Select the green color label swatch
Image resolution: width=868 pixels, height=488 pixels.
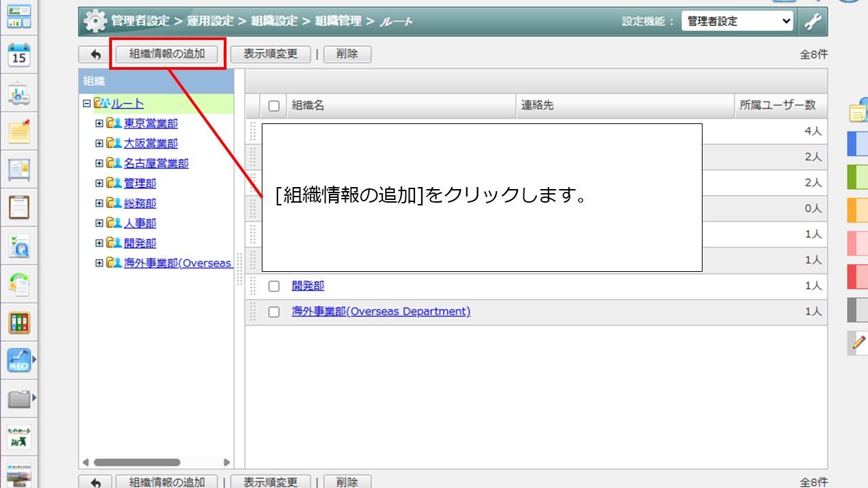coord(857,177)
